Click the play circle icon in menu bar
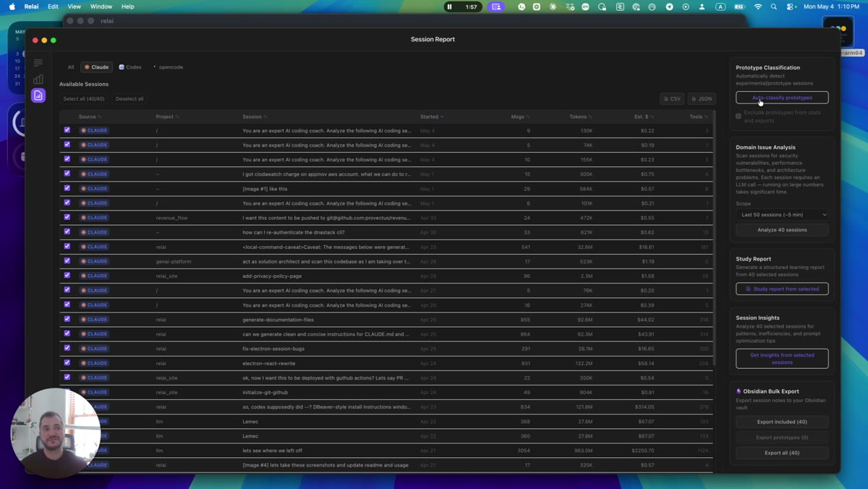 [686, 7]
